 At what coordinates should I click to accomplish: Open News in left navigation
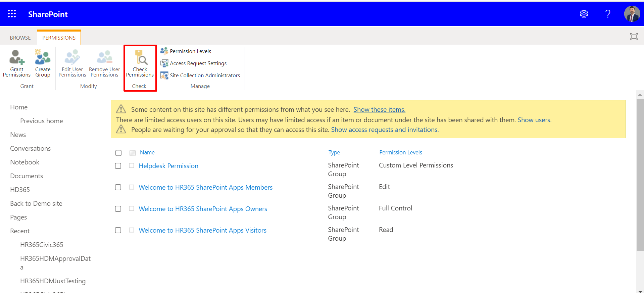click(x=18, y=135)
